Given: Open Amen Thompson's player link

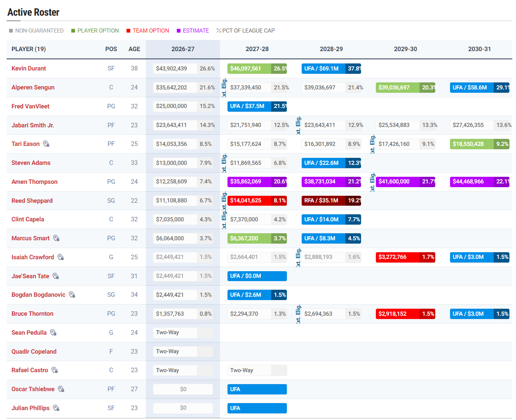Looking at the screenshot, I should point(35,182).
